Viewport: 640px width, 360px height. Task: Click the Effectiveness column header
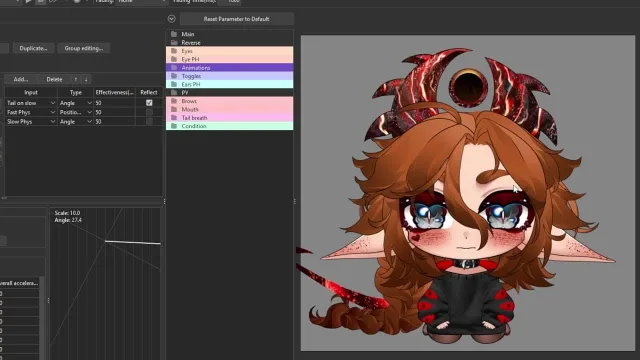tap(114, 93)
